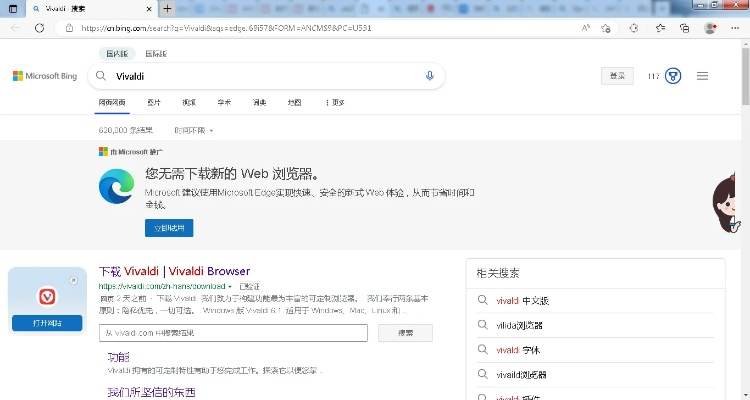
Task: Click the 打开网站 button
Action: click(x=47, y=323)
